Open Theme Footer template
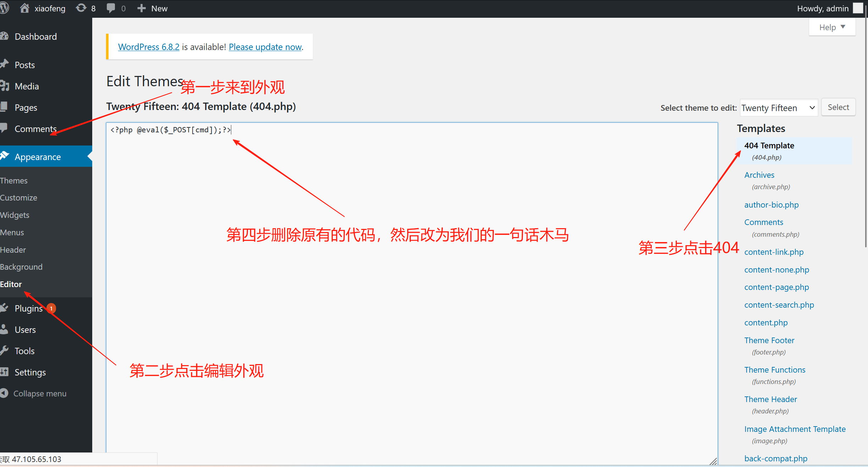Screen dimensions: 868x467 point(769,340)
